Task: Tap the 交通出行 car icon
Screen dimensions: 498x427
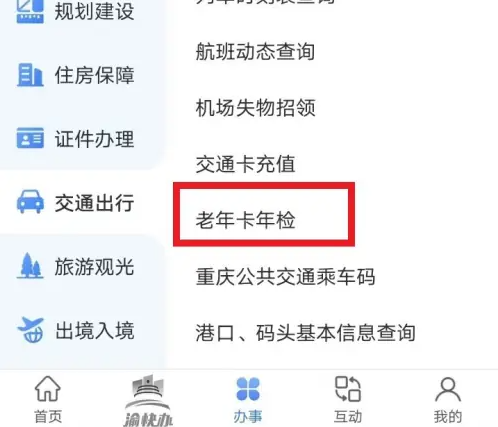Action: point(30,202)
